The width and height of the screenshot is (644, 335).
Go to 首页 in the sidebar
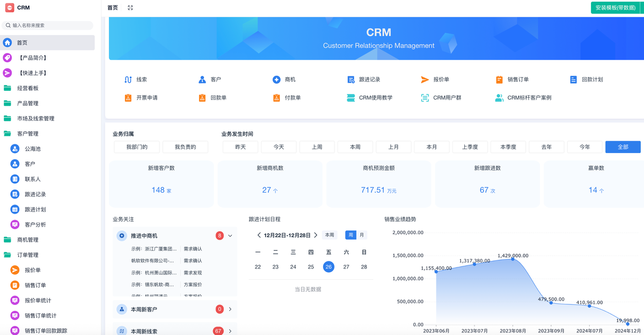pyautogui.click(x=48, y=42)
